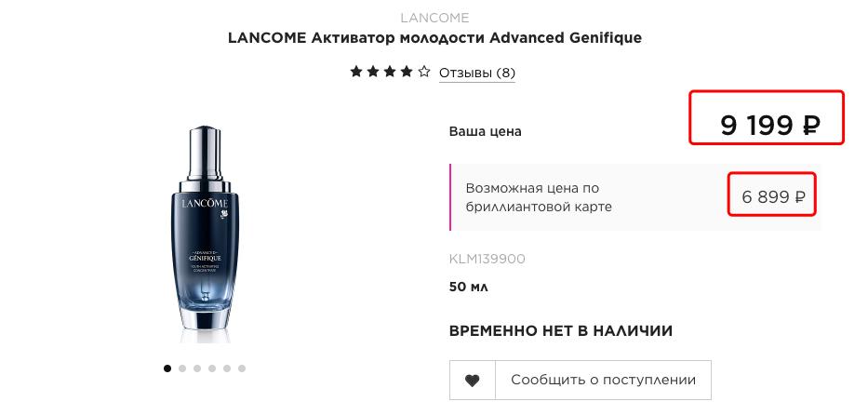Click the second rating star

[x=373, y=73]
